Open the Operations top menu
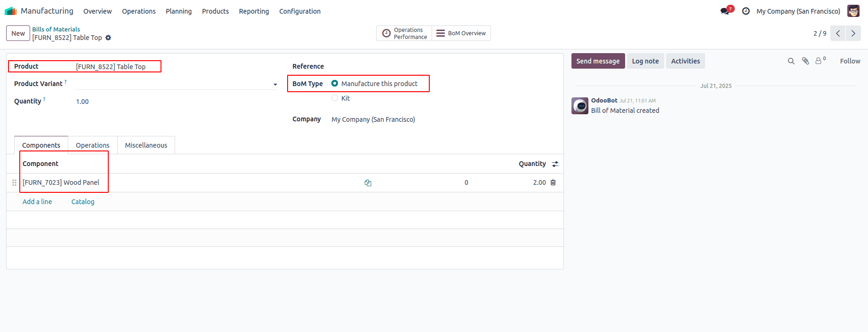Image resolution: width=868 pixels, height=332 pixels. click(x=139, y=11)
